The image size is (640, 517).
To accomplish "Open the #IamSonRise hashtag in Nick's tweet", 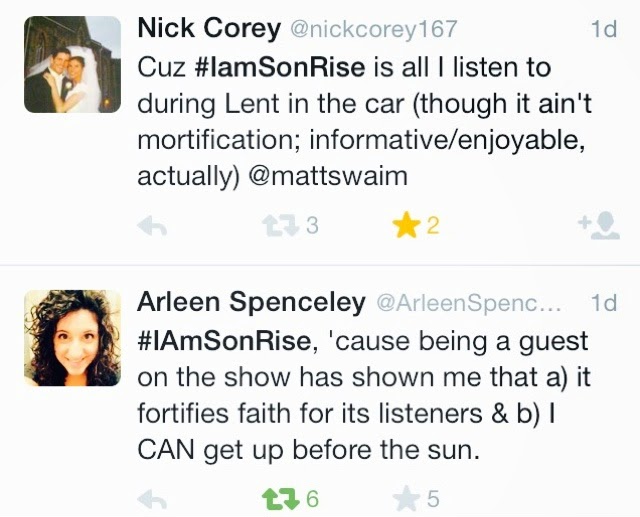I will pyautogui.click(x=280, y=67).
